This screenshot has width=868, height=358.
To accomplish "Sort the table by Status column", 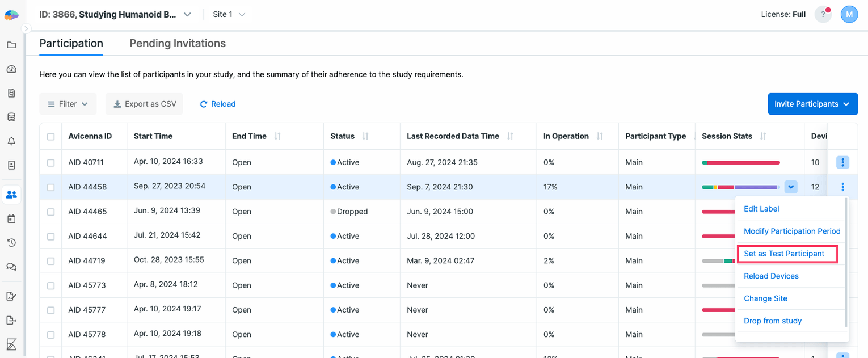I will [365, 136].
